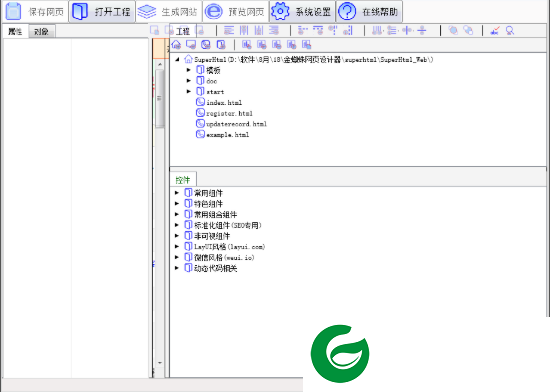The width and height of the screenshot is (553, 392).
Task: Select the 模板 folder label
Action: [x=213, y=70]
